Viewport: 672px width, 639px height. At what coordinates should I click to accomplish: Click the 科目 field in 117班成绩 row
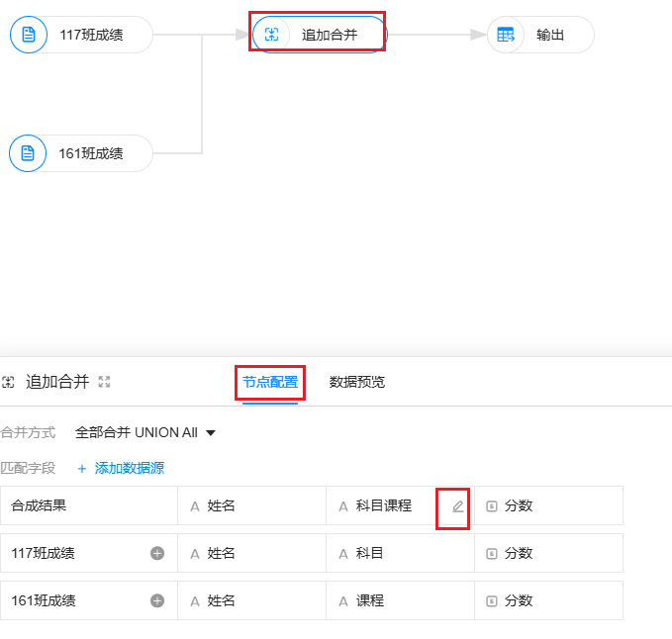pyautogui.click(x=369, y=553)
